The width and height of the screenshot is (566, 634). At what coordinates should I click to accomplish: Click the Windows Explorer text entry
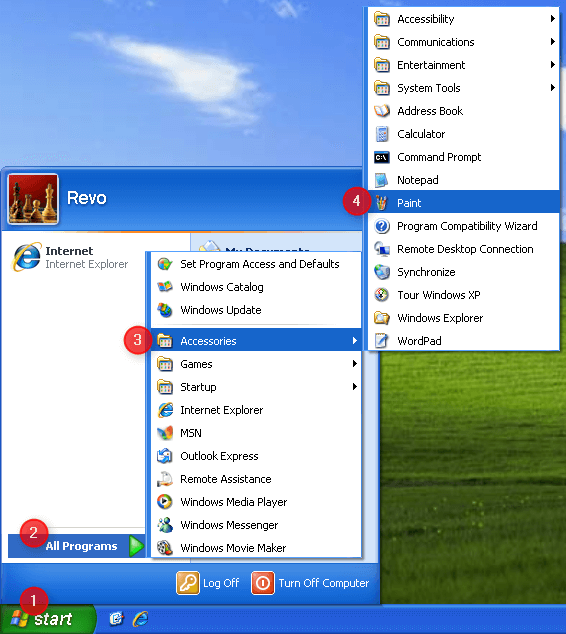coord(440,318)
